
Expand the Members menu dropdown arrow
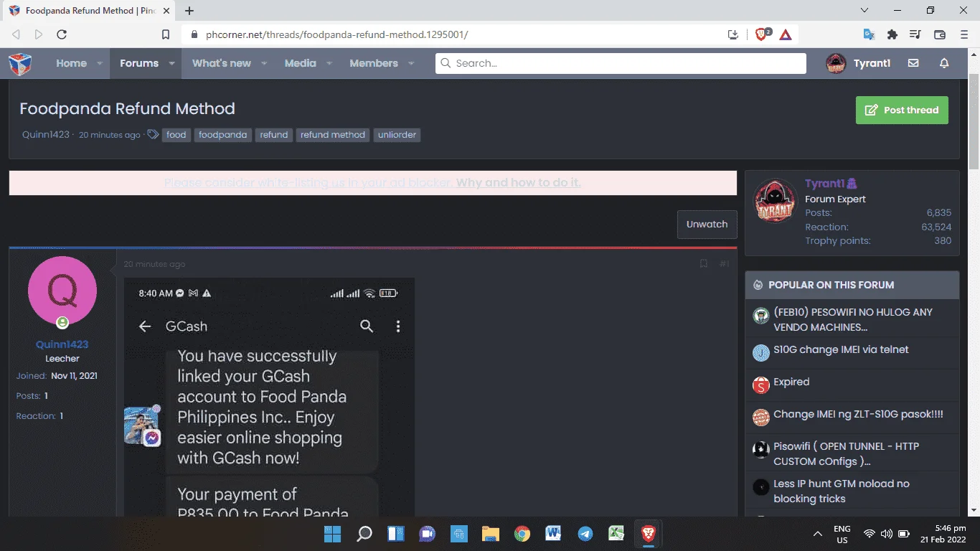pyautogui.click(x=411, y=63)
